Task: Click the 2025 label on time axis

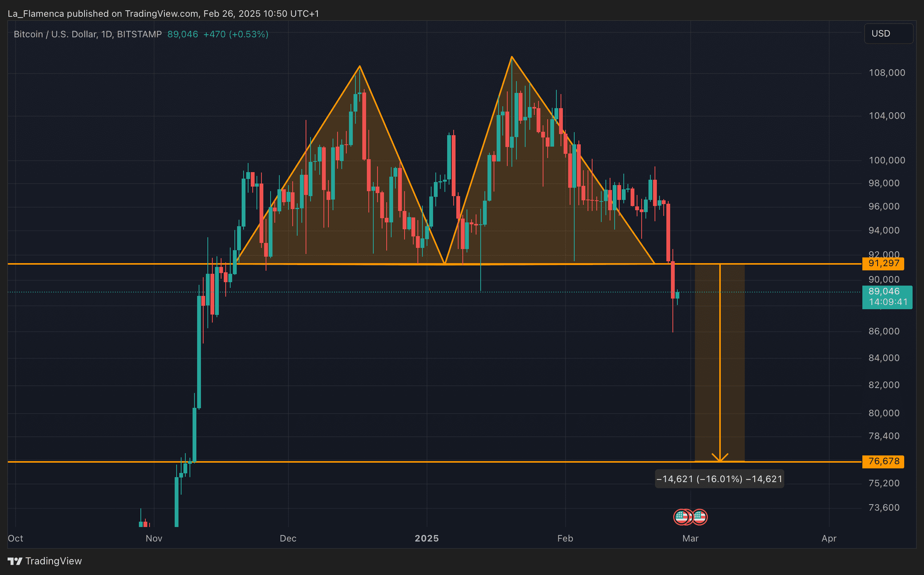Action: tap(427, 538)
